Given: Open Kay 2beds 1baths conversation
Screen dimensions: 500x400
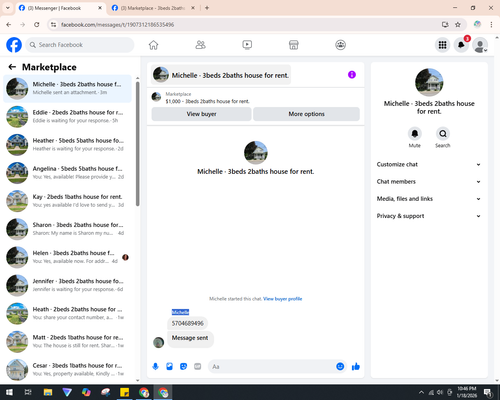Looking at the screenshot, I should [x=68, y=201].
